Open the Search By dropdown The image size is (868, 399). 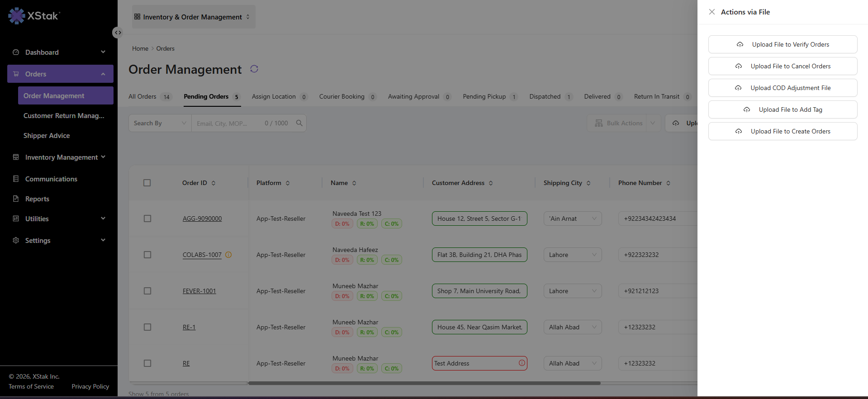coord(160,123)
